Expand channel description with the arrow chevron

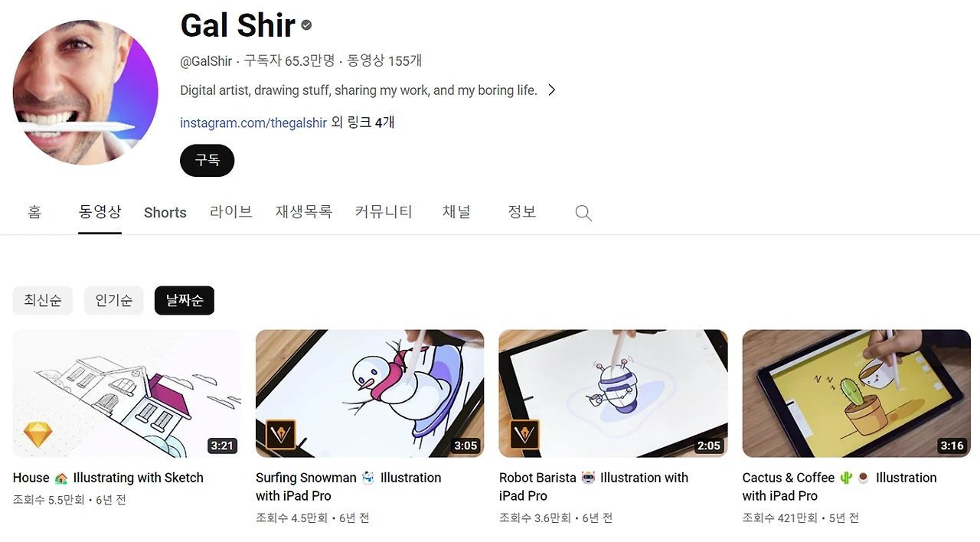tap(551, 90)
